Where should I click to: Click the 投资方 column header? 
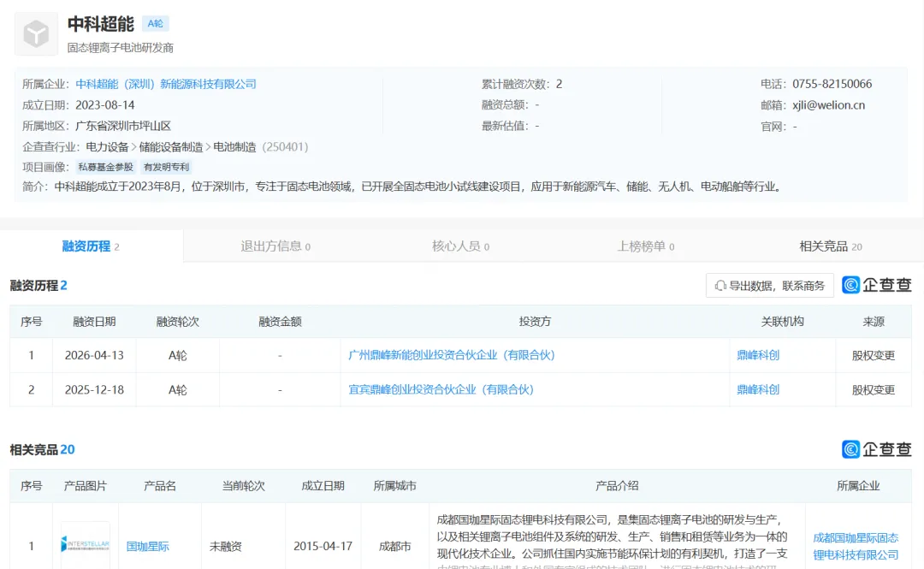[535, 322]
